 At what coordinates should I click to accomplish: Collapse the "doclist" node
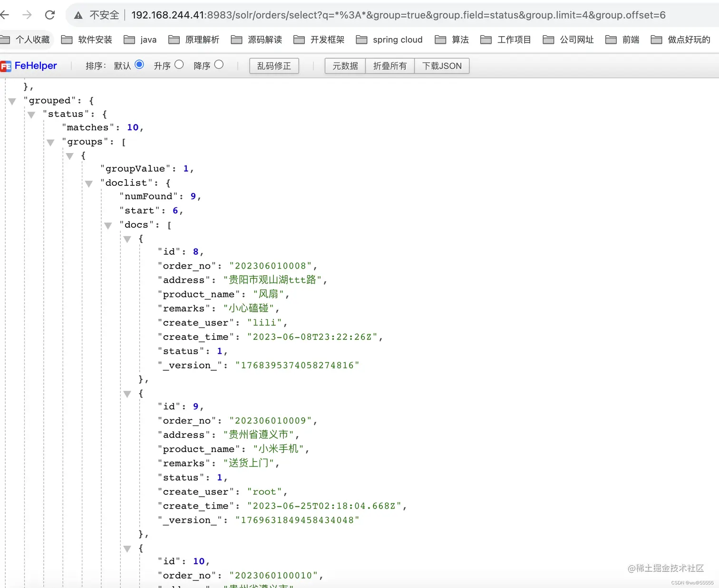pos(89,183)
